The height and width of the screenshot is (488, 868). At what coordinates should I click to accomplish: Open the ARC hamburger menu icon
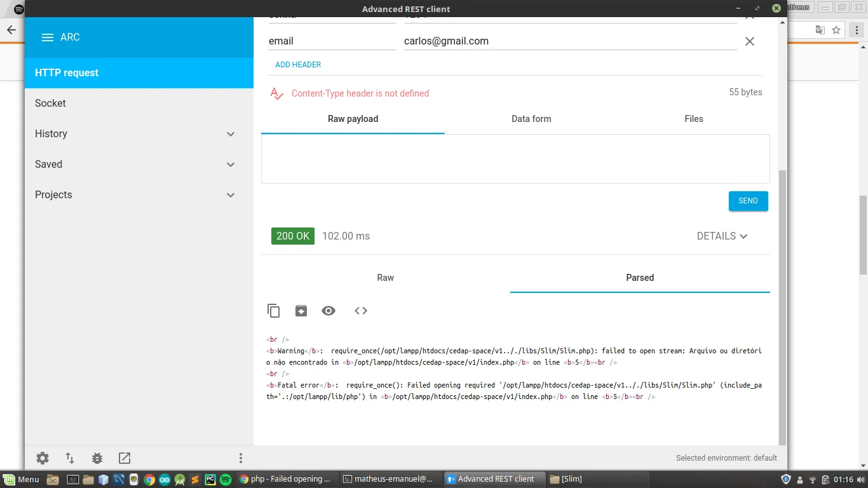[47, 37]
